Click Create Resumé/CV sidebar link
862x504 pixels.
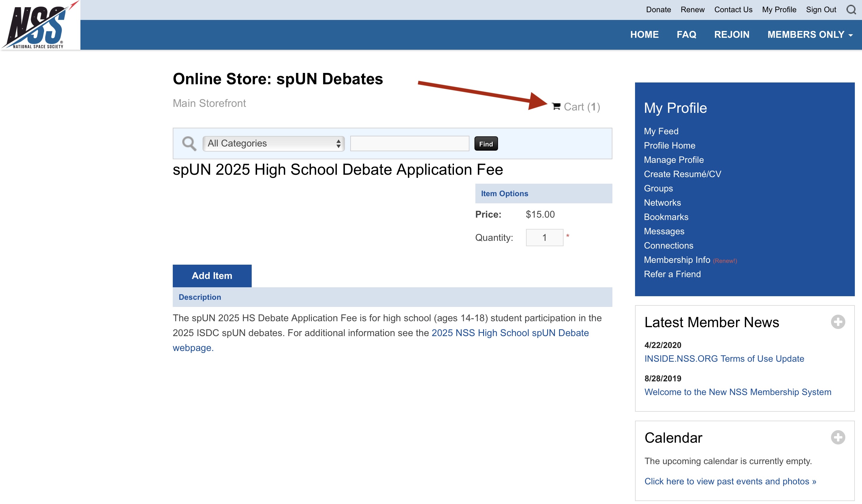(x=682, y=174)
